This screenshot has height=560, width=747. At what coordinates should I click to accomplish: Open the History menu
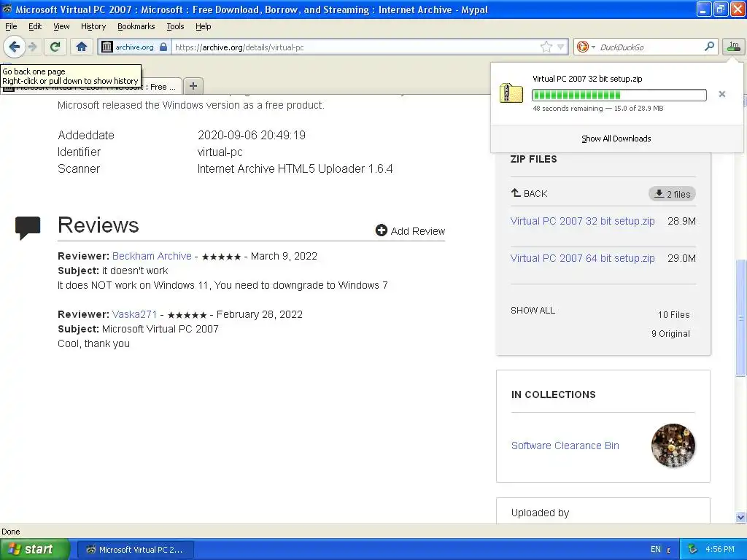(93, 26)
